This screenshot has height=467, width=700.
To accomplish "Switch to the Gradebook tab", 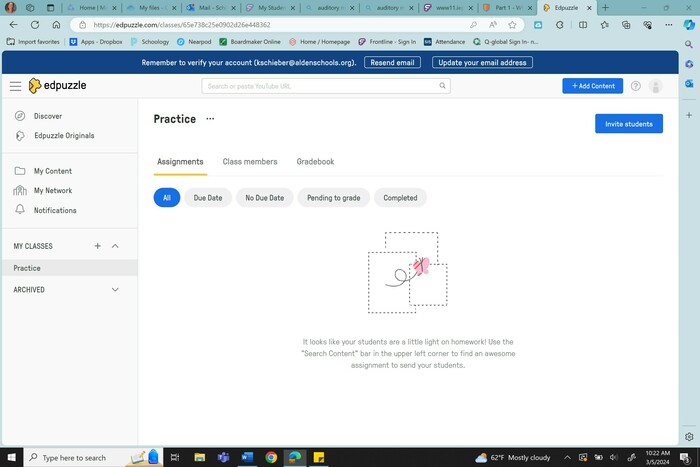I will click(x=315, y=162).
